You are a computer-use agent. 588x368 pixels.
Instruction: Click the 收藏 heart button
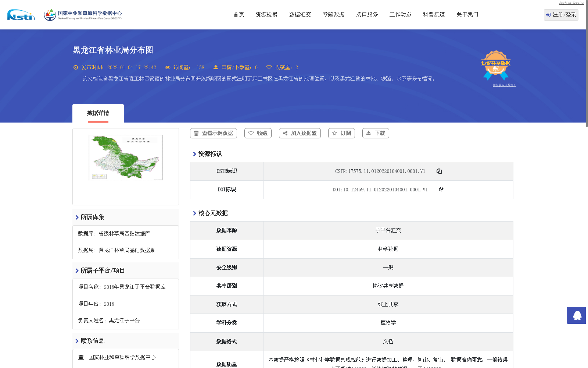click(x=258, y=133)
